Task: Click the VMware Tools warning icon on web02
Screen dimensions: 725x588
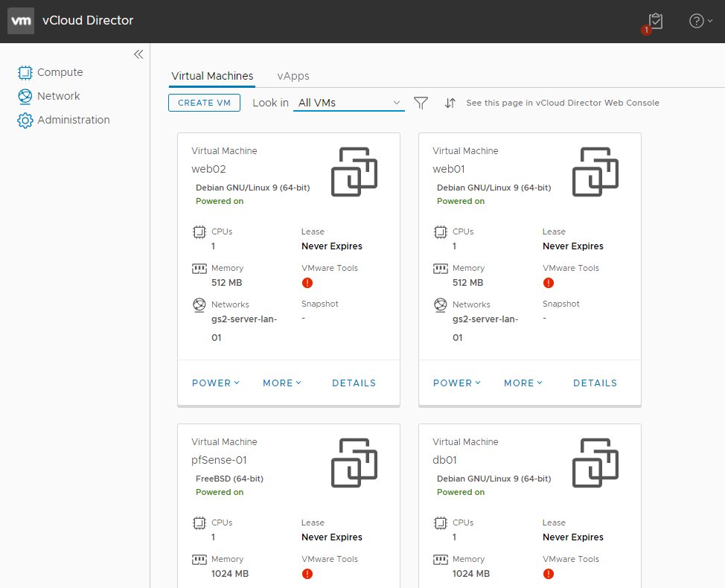Action: pyautogui.click(x=307, y=283)
